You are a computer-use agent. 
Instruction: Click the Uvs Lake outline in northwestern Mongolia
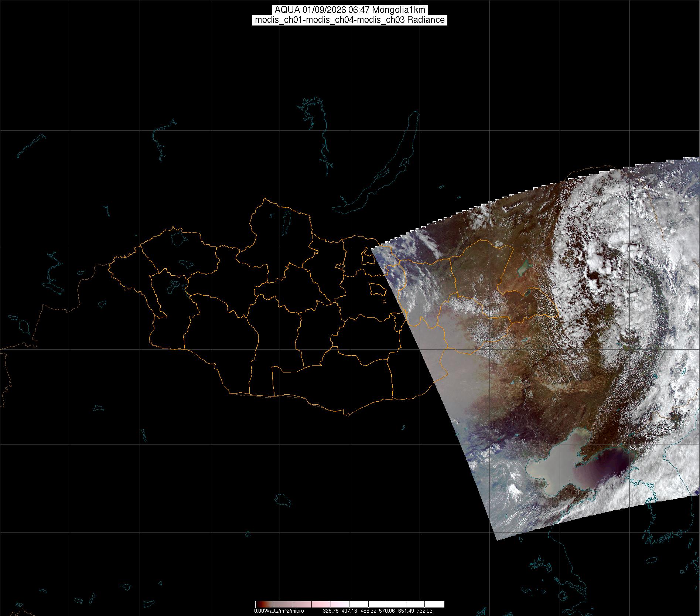[x=178, y=238]
